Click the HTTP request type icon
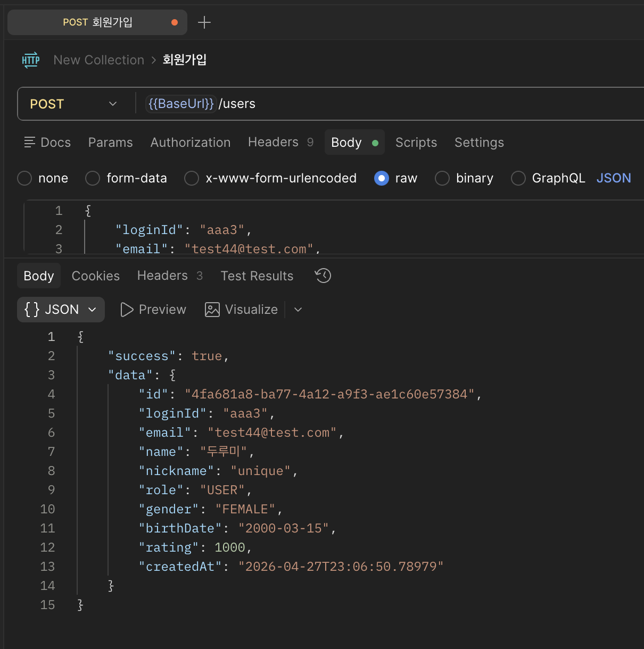Image resolution: width=644 pixels, height=649 pixels. pyautogui.click(x=31, y=60)
